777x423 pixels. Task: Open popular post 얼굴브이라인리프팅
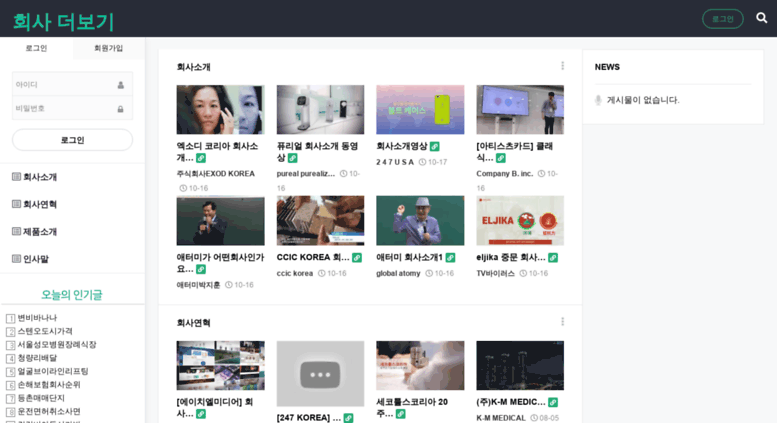53,371
